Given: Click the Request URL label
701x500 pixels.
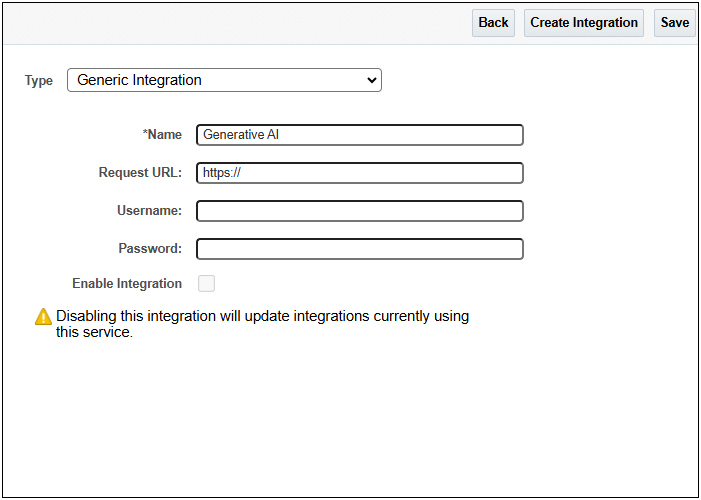Looking at the screenshot, I should click(140, 173).
